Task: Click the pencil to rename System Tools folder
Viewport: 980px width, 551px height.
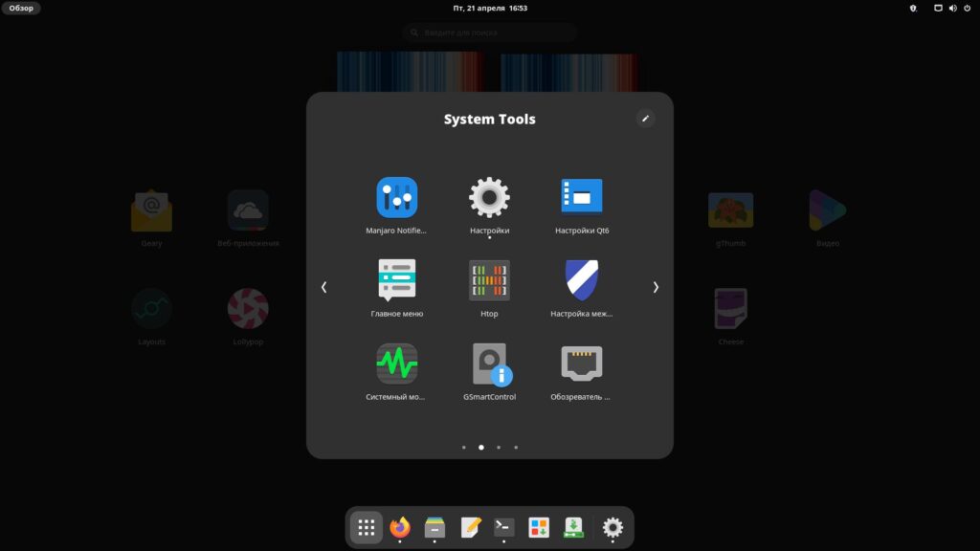Action: pos(646,119)
